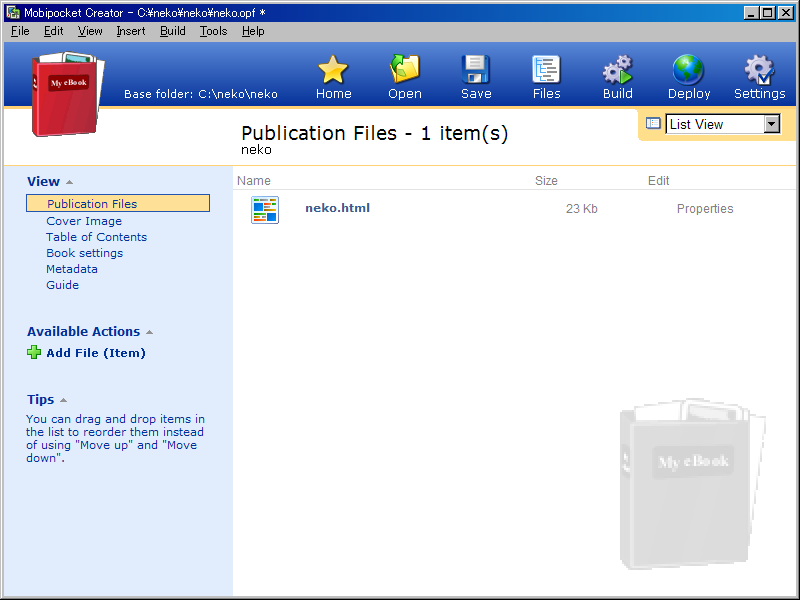Click the Name column header

(x=254, y=181)
